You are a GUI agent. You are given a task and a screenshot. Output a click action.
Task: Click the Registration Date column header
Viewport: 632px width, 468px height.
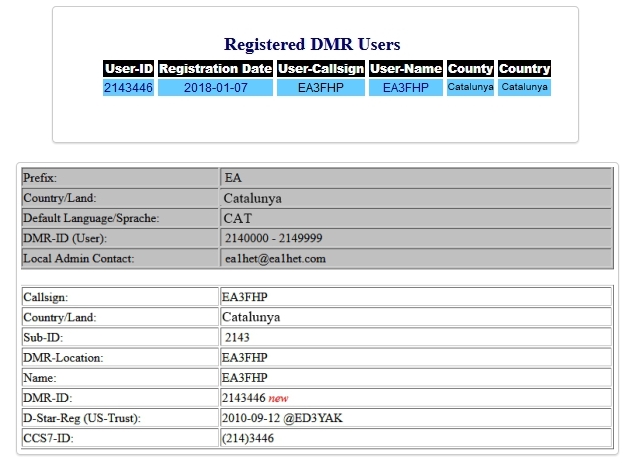coord(215,69)
